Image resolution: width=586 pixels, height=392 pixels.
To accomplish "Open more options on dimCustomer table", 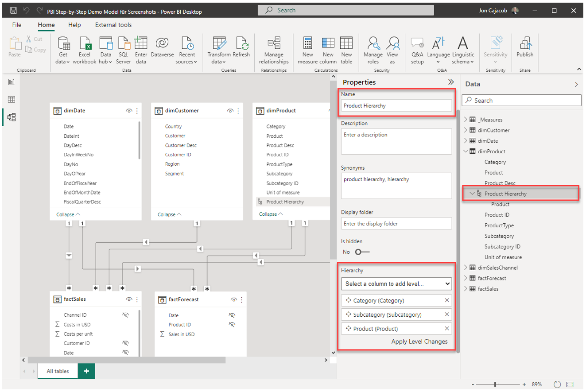I will pyautogui.click(x=238, y=111).
